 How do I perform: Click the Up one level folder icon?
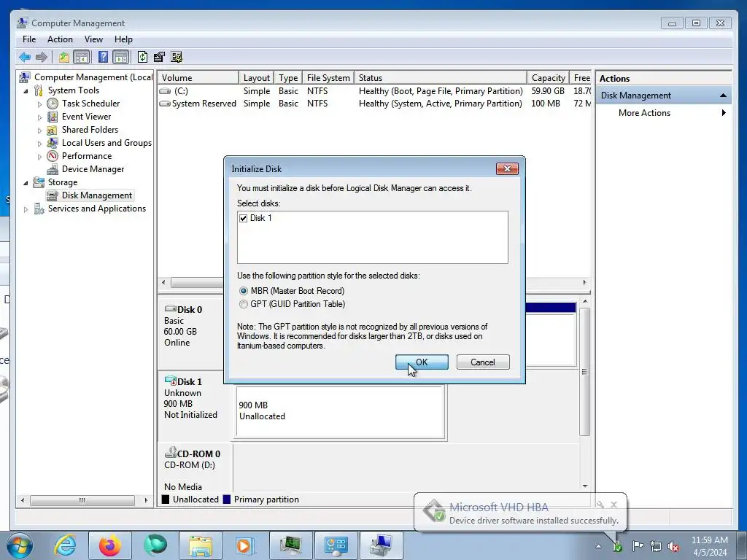coord(64,57)
